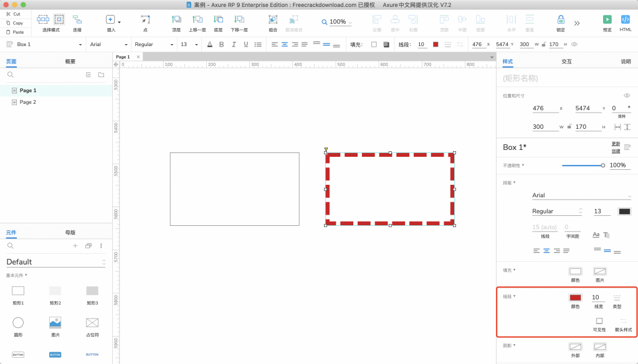Image resolution: width=638 pixels, height=364 pixels.
Task: Click the add page icon in Pages panel
Action: (88, 75)
